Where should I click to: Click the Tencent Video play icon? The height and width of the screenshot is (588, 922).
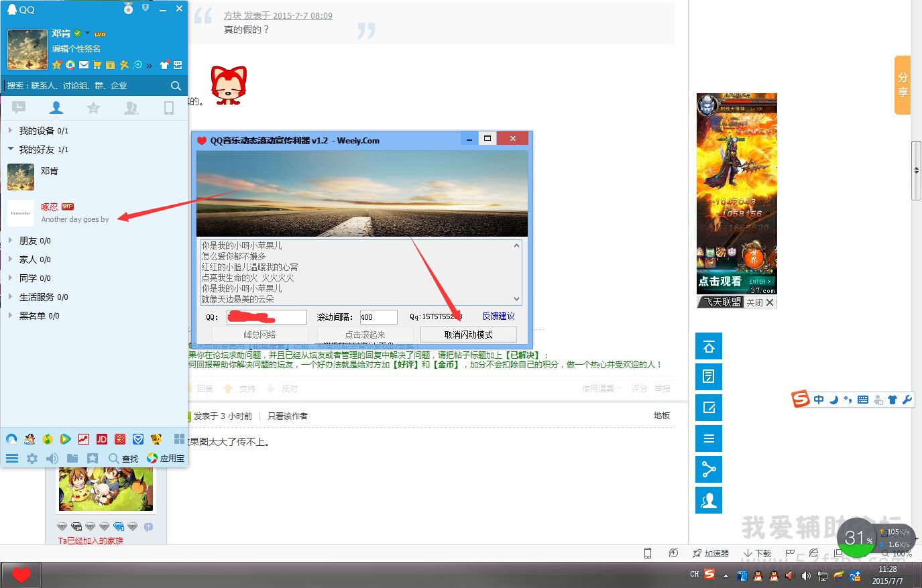(65, 439)
